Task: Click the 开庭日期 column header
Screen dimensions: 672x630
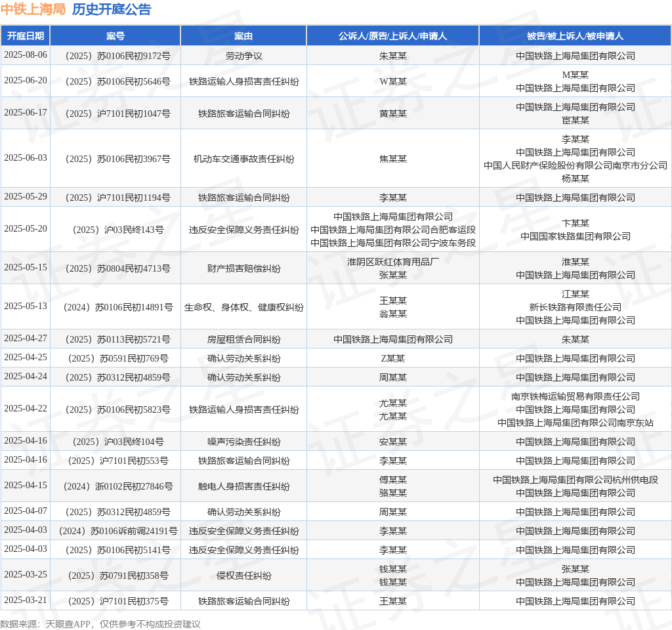Action: coord(26,36)
